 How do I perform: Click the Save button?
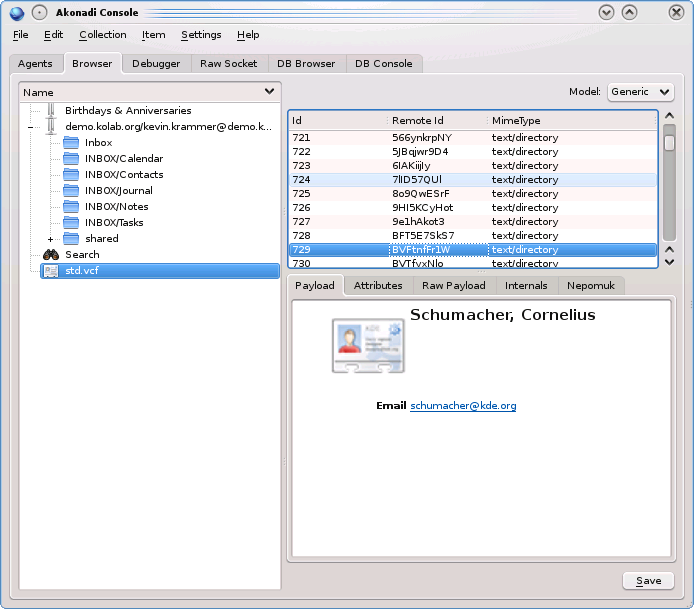(648, 581)
